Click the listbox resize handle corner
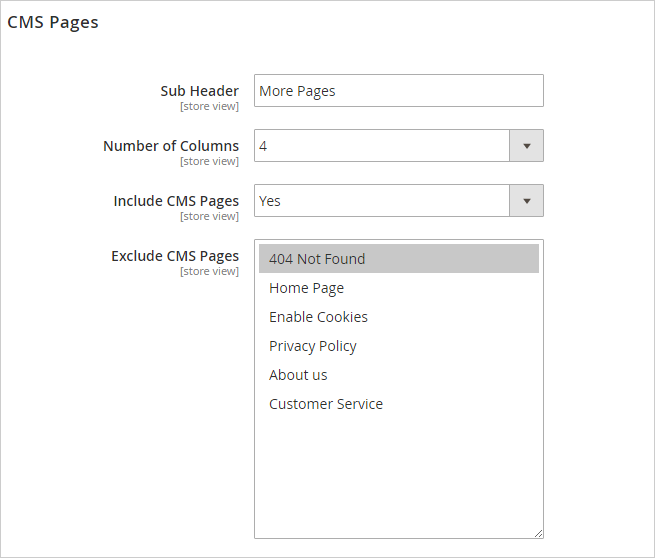The image size is (655, 558). click(x=539, y=534)
